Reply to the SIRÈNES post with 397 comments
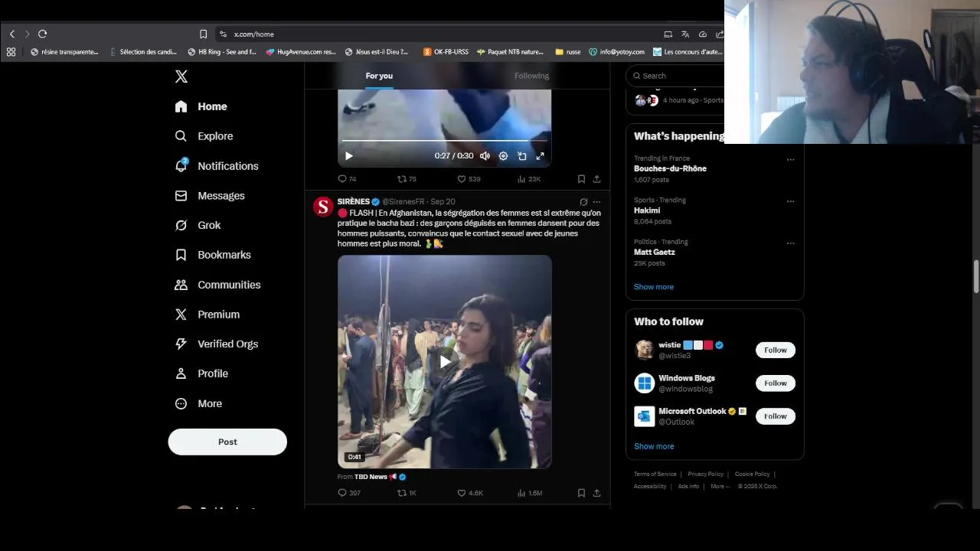This screenshot has width=980, height=551. click(x=349, y=494)
